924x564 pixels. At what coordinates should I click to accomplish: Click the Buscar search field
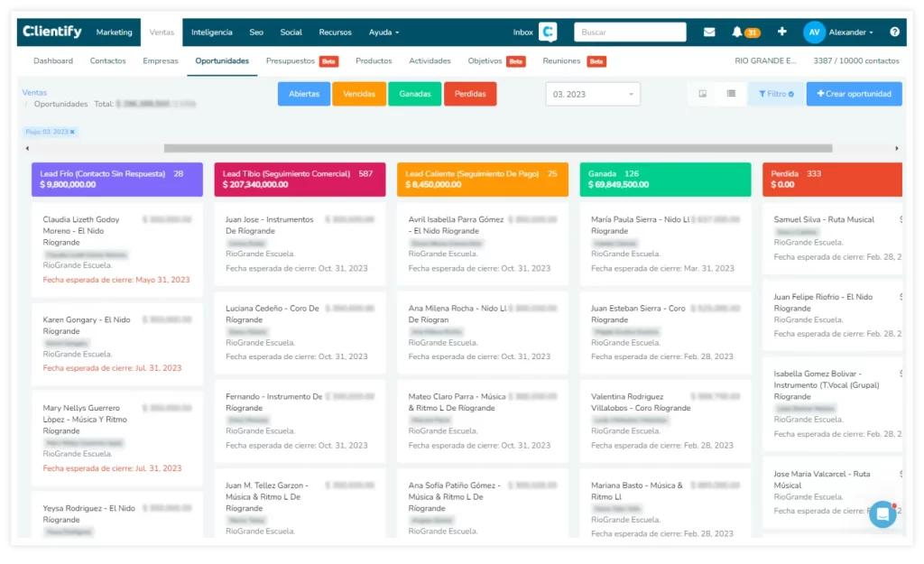630,32
